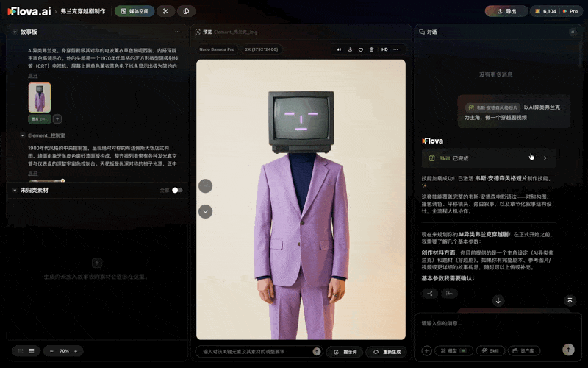Send the chat message with up arrow
The width and height of the screenshot is (588, 368).
coord(568,350)
